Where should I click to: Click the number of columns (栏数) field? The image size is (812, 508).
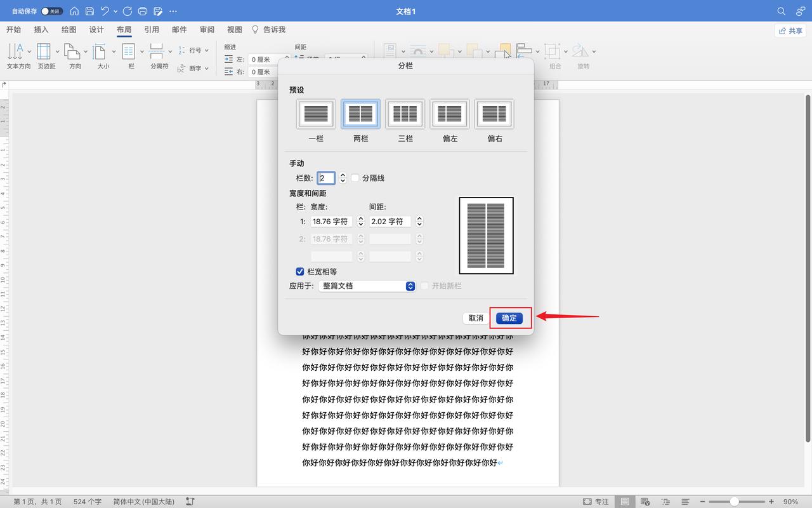pos(326,178)
